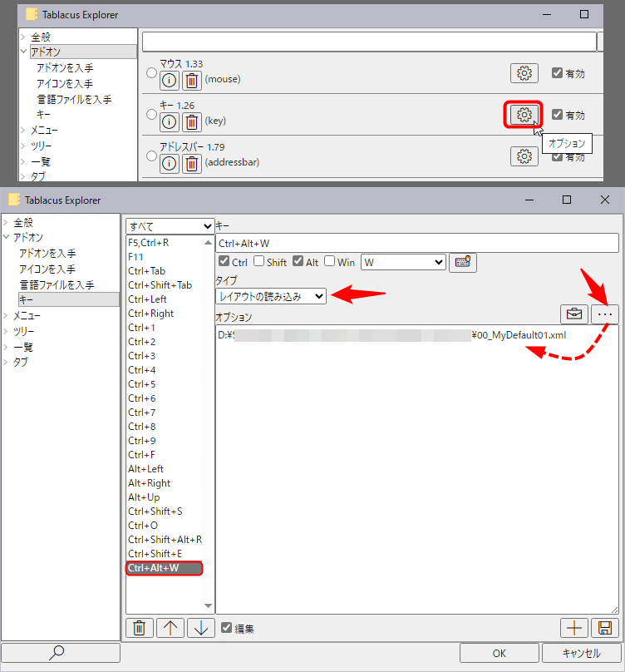
Task: Toggle the Win modifier checkbox
Action: pyautogui.click(x=329, y=261)
